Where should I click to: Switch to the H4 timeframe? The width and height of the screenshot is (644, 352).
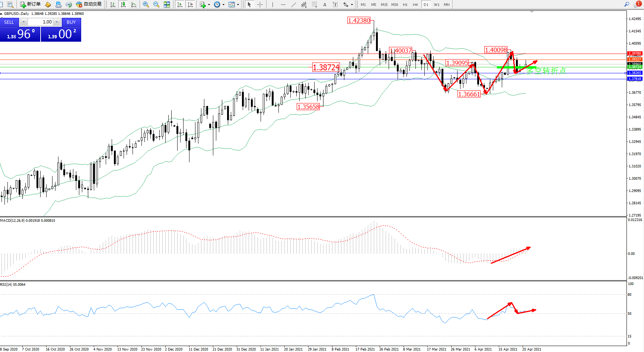pos(415,5)
